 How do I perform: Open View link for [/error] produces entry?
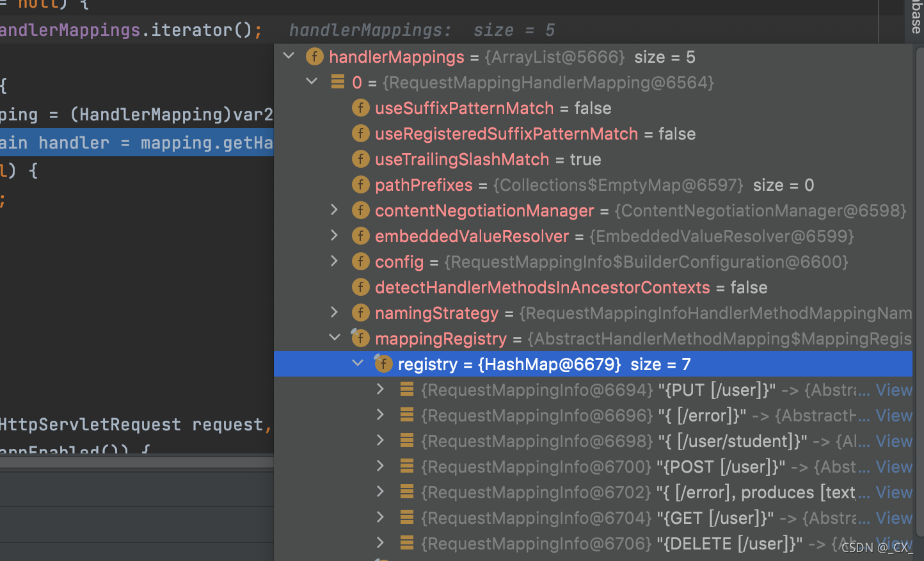(894, 492)
